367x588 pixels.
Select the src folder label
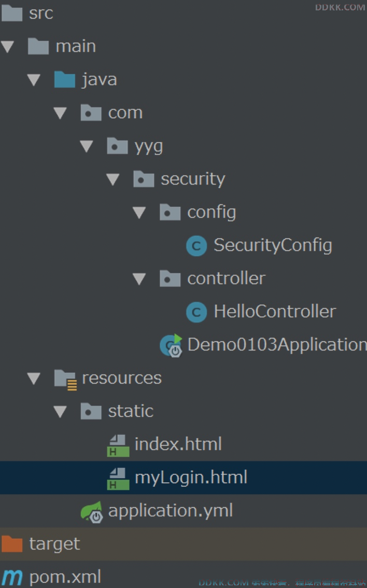click(41, 13)
